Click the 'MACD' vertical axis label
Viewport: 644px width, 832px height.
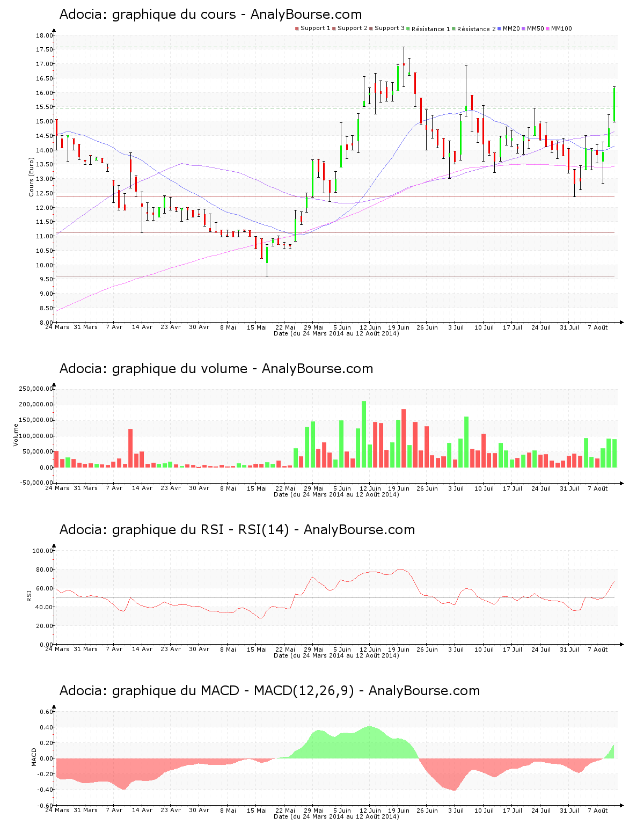coord(34,757)
